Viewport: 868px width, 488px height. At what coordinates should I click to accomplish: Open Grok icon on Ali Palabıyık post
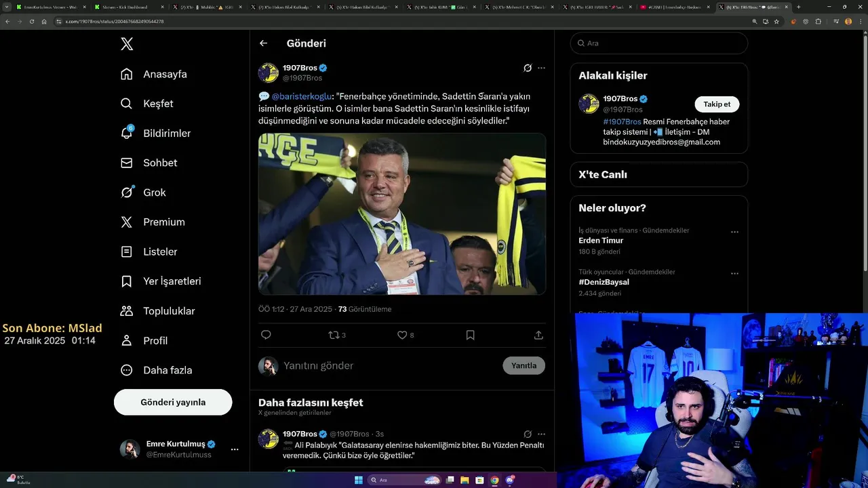pos(528,434)
